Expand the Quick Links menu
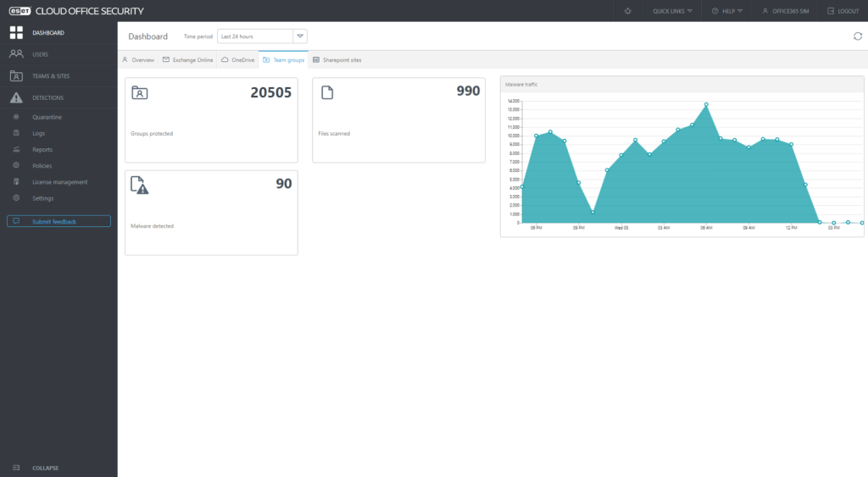868x477 pixels. [672, 11]
